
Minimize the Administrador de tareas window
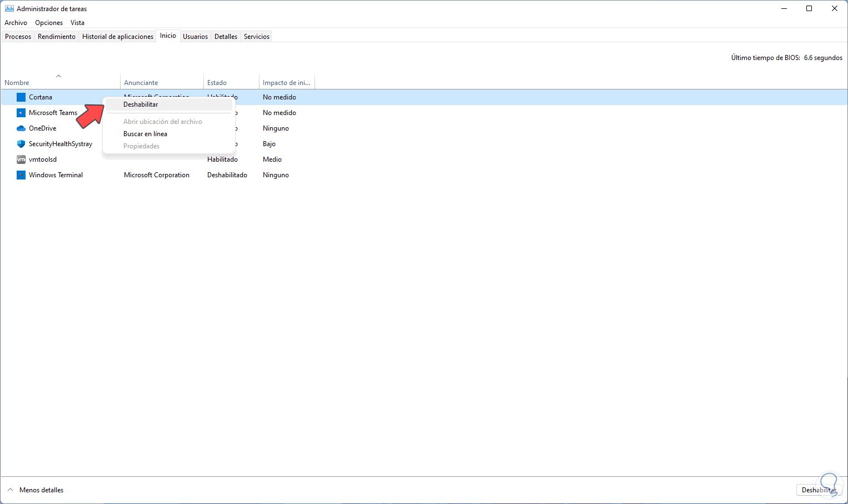click(784, 9)
